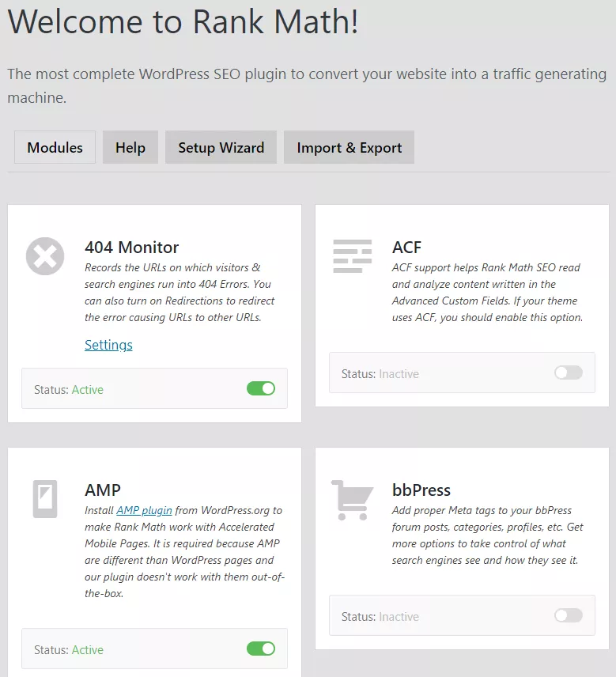Viewport: 616px width, 677px height.
Task: Click the 404 Monitor module title
Action: [131, 248]
